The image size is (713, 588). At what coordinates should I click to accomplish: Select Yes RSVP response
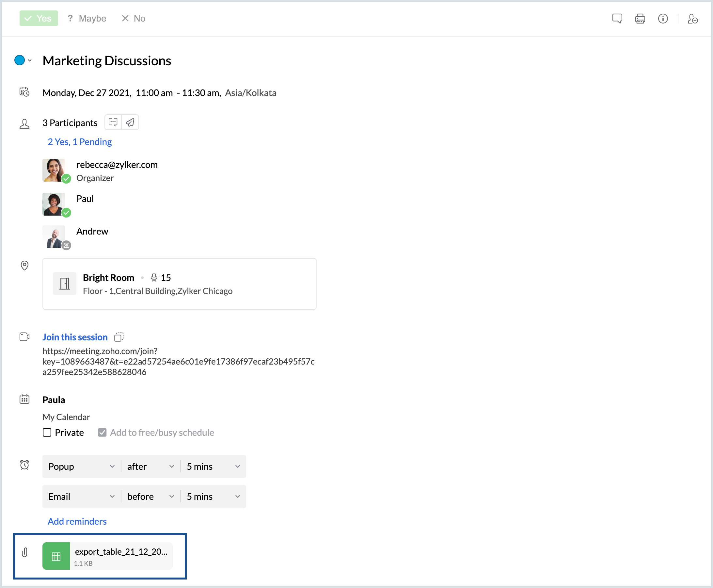tap(39, 18)
